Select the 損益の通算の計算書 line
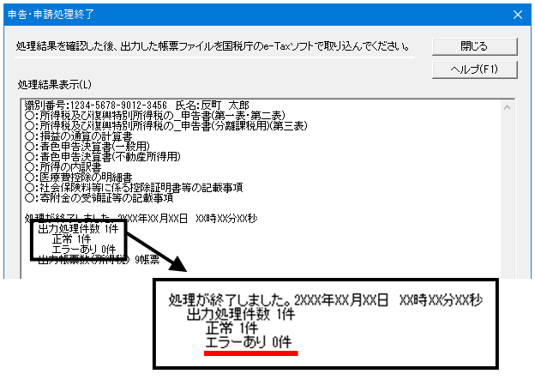 click(x=79, y=136)
